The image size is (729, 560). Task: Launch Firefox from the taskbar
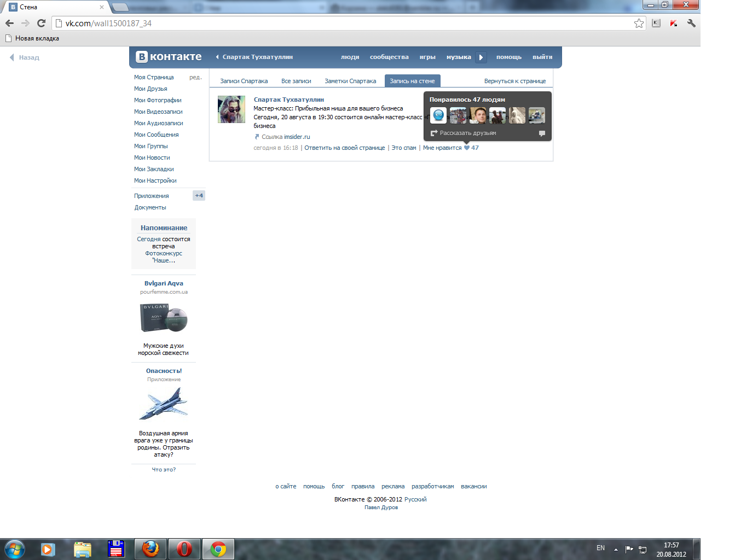(x=151, y=549)
